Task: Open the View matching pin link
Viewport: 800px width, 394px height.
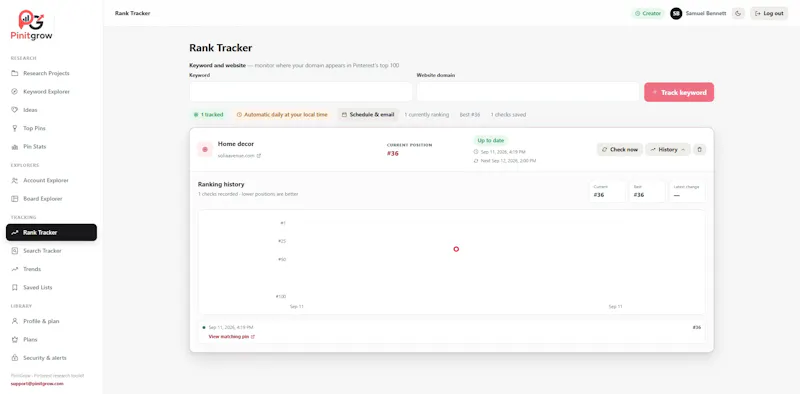Action: tap(232, 337)
